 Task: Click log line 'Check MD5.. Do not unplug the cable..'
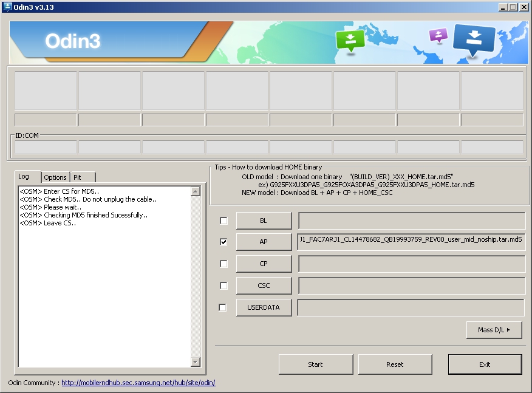tap(88, 200)
